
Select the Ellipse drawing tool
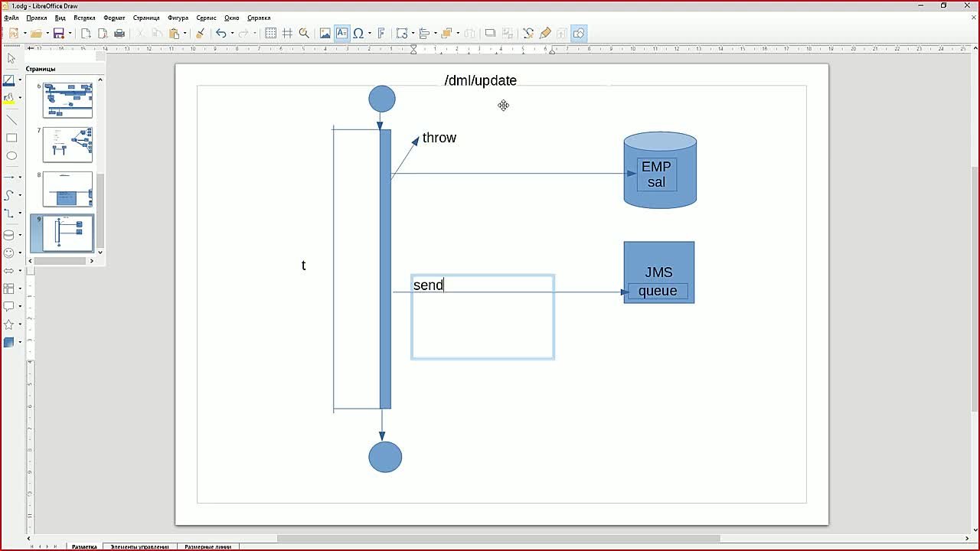tap(11, 156)
